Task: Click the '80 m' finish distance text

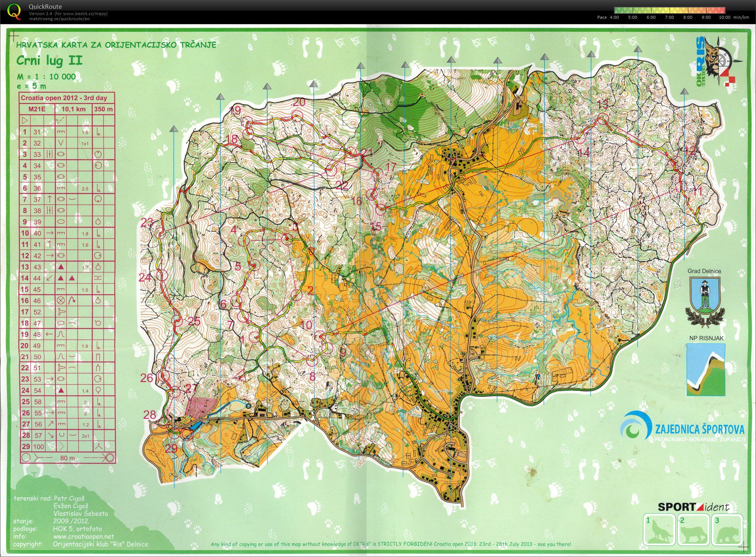Action: [x=67, y=458]
